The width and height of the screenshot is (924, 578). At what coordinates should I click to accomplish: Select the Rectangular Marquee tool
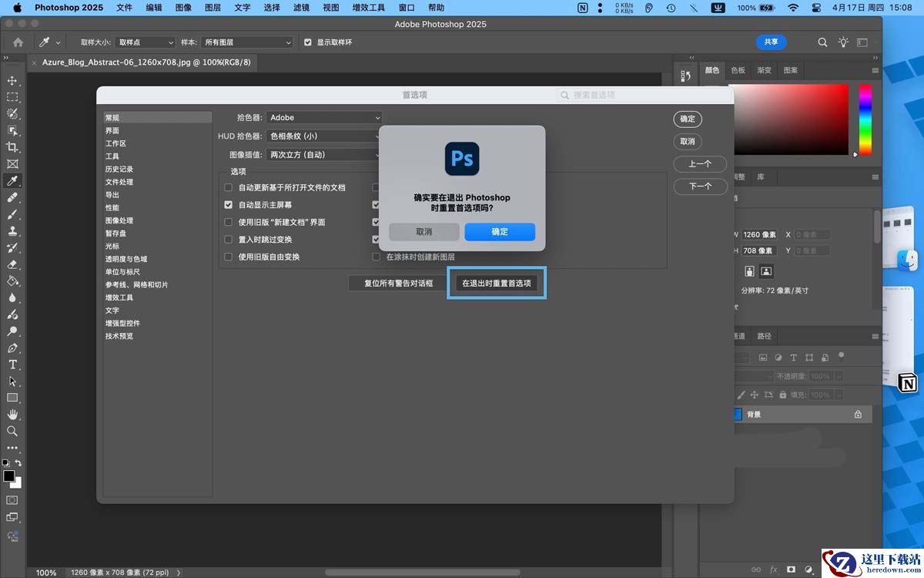coord(12,97)
